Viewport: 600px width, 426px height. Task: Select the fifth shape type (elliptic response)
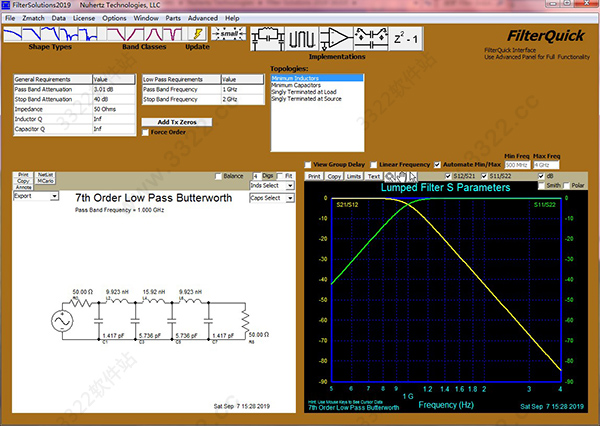coord(88,34)
